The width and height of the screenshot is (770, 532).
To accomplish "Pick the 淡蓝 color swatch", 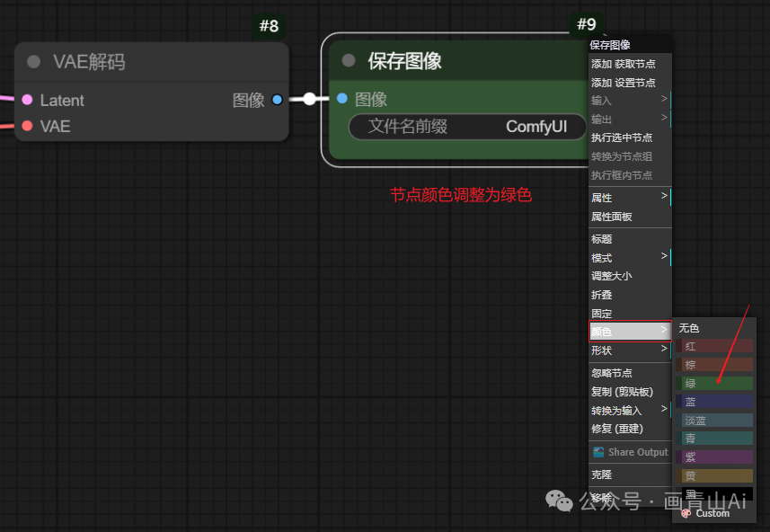I will coord(714,421).
